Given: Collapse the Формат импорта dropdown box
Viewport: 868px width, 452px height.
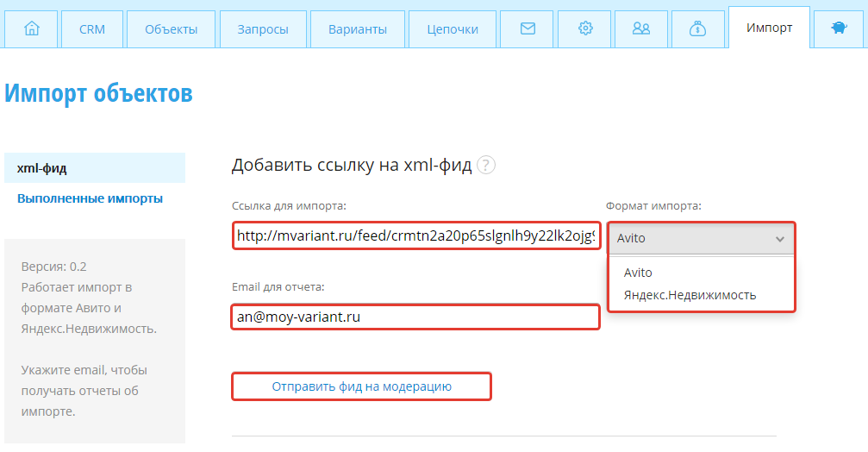Looking at the screenshot, I should click(x=701, y=238).
